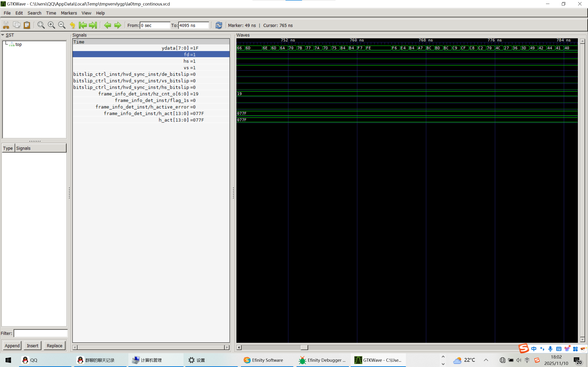Image resolution: width=588 pixels, height=367 pixels.
Task: Click the Zoom Out magnifier icon
Action: (62, 25)
